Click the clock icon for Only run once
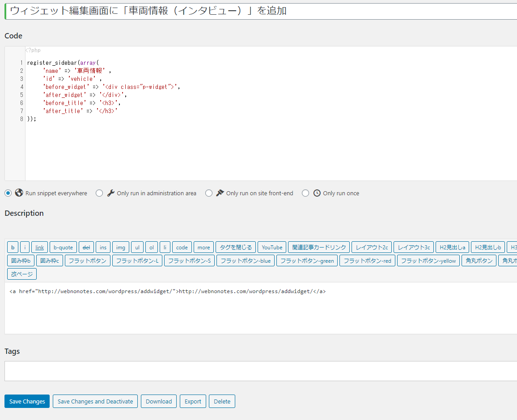Screen dimensions: 517x420 [x=317, y=193]
